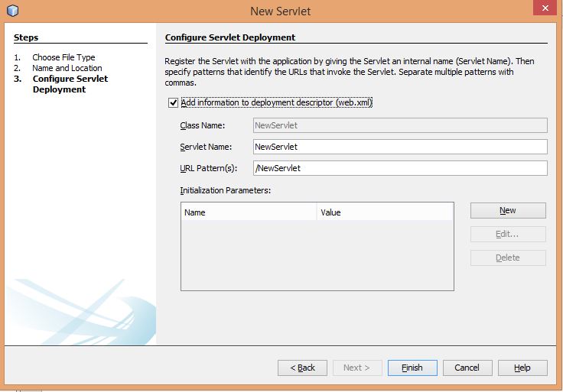Add a new initialization parameter with New
563x392 pixels.
(508, 211)
